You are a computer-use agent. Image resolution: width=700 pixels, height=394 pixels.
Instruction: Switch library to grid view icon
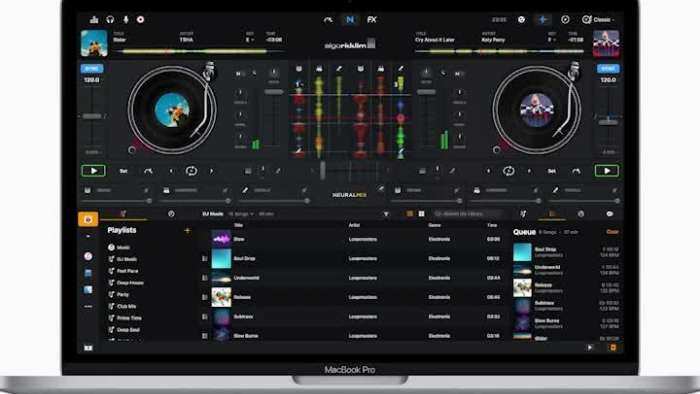(x=421, y=214)
